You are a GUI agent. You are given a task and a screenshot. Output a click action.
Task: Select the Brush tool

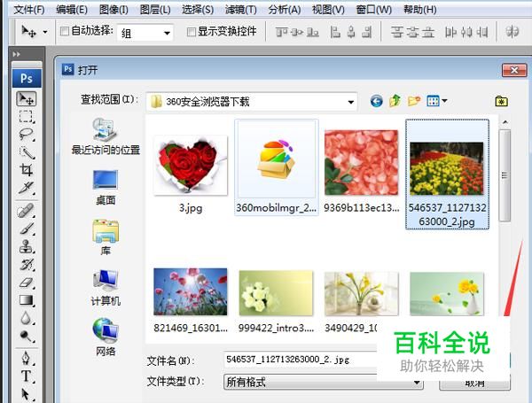click(26, 229)
